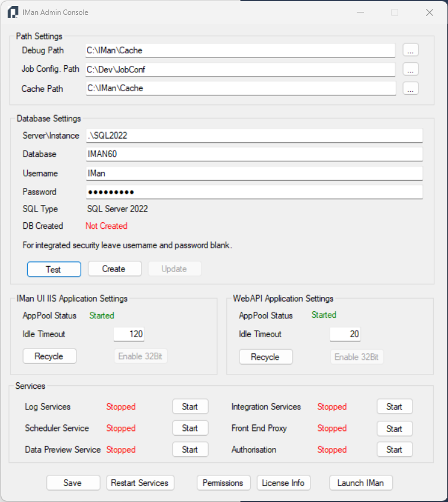Start the Front End Proxy service
448x502 pixels.
395,429
